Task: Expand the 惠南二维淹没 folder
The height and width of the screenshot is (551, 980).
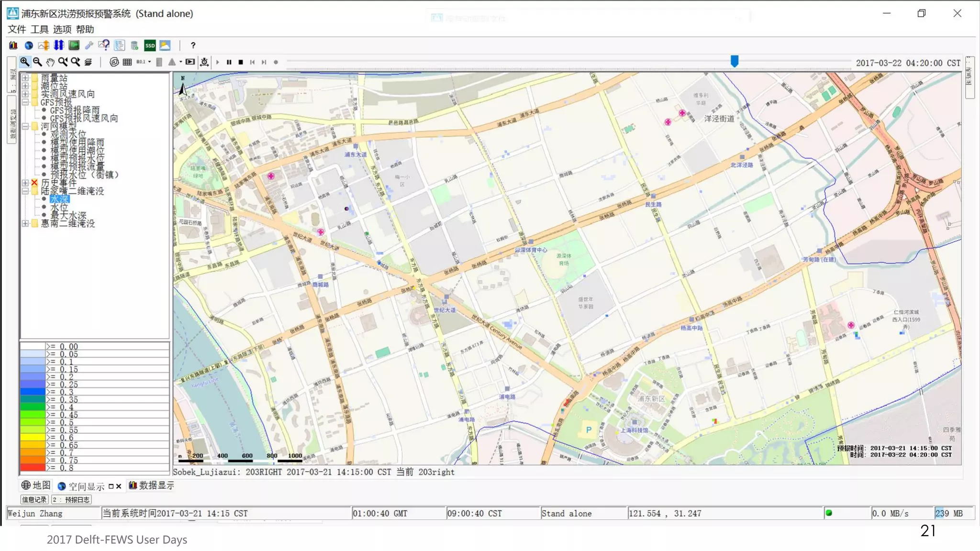Action: pyautogui.click(x=25, y=223)
